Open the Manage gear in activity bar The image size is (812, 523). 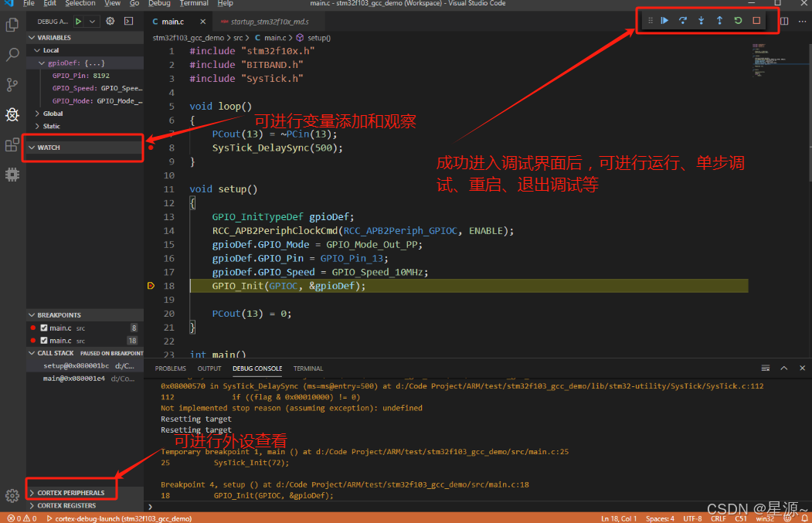(x=12, y=495)
